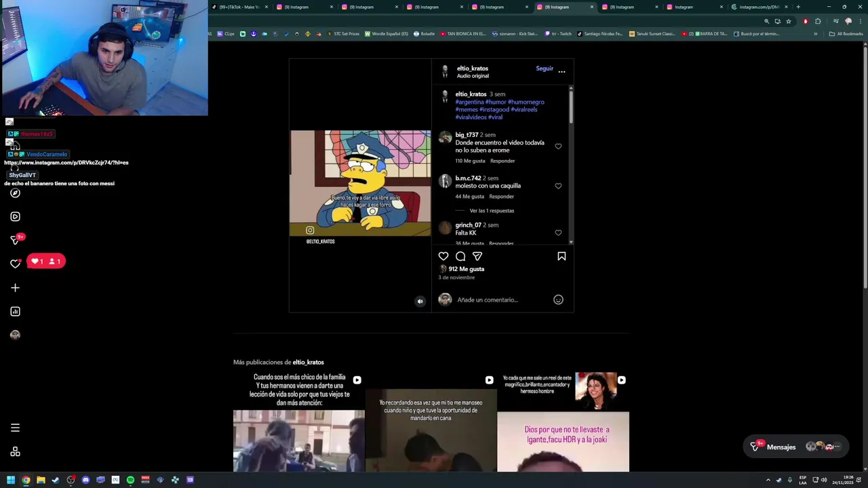Viewport: 868px width, 488px height.
Task: Open Discord from the taskbar
Action: 85,480
